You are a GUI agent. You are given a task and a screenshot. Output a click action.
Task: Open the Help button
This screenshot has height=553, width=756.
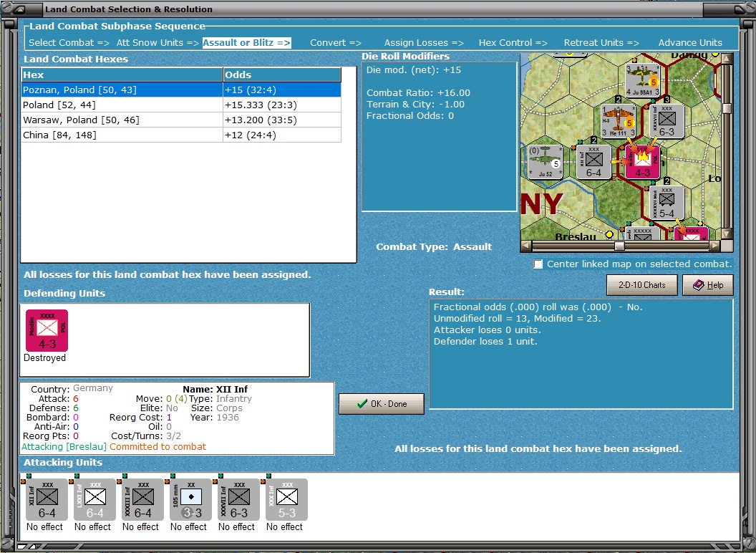[x=708, y=284]
